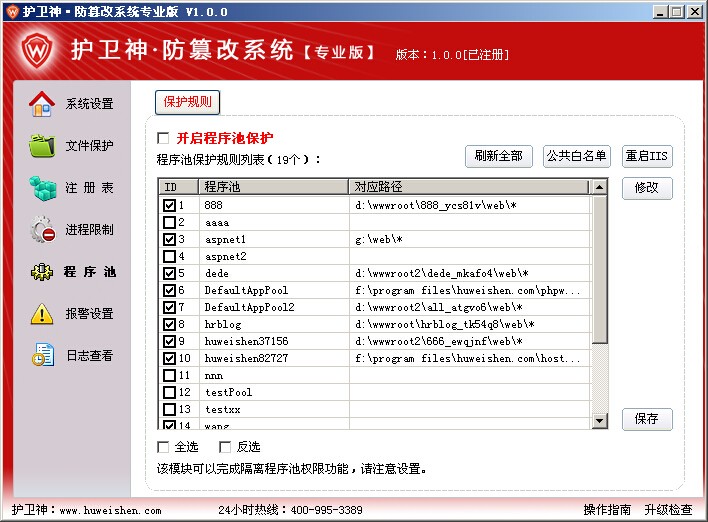Check the 全选 select-all checkbox

(x=163, y=447)
